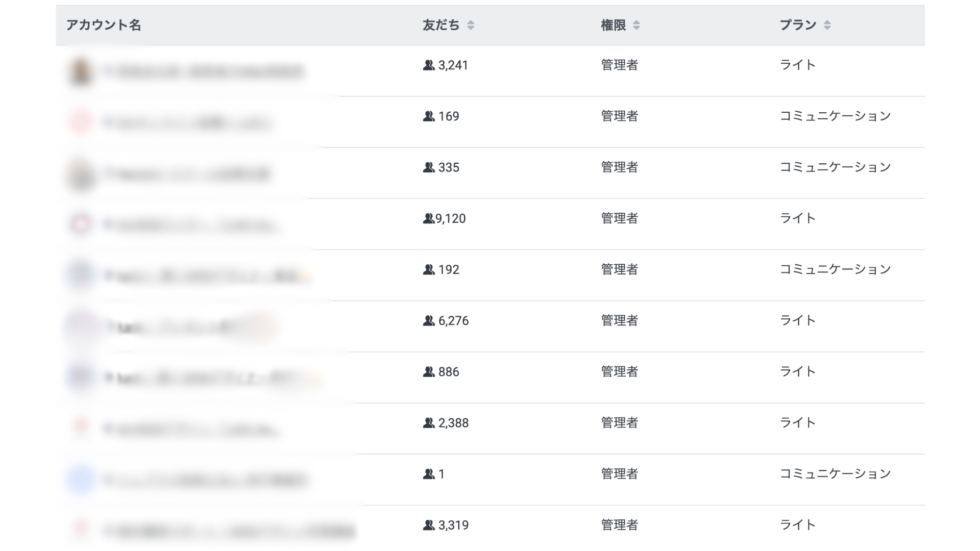
Task: Select the avatar of the 3,241-friend account
Action: pos(81,71)
